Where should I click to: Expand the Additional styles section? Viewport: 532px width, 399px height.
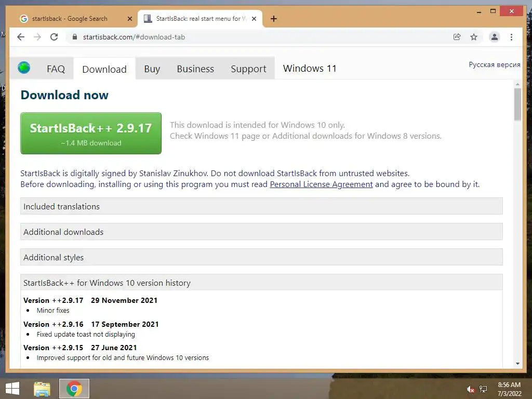[x=262, y=257]
